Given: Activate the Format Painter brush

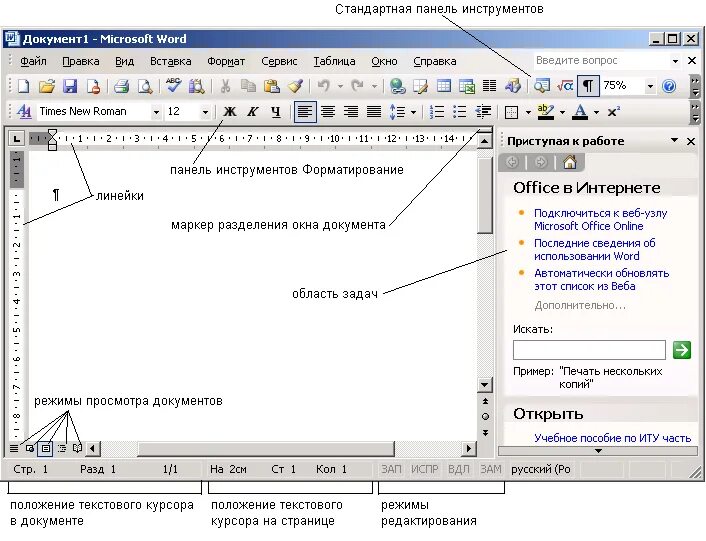Looking at the screenshot, I should 295,86.
